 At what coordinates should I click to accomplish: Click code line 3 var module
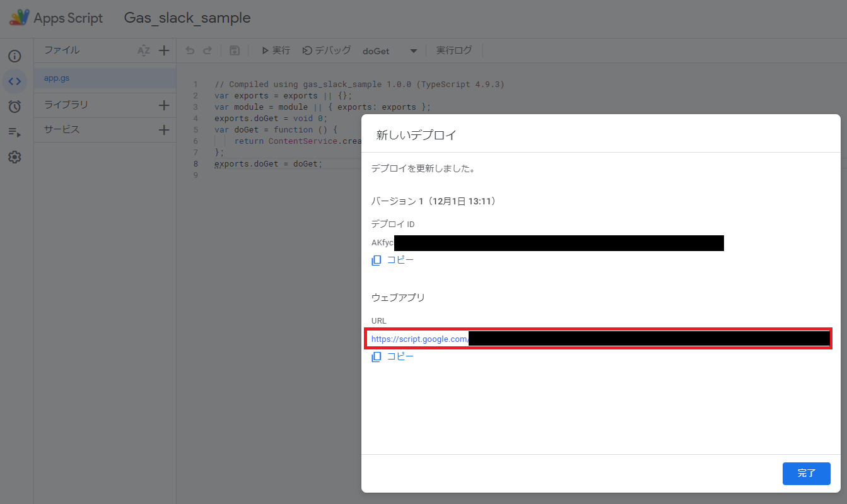322,107
